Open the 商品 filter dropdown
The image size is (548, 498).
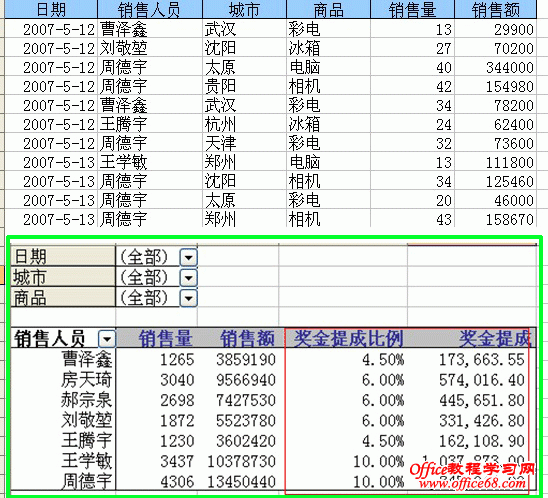click(x=188, y=298)
